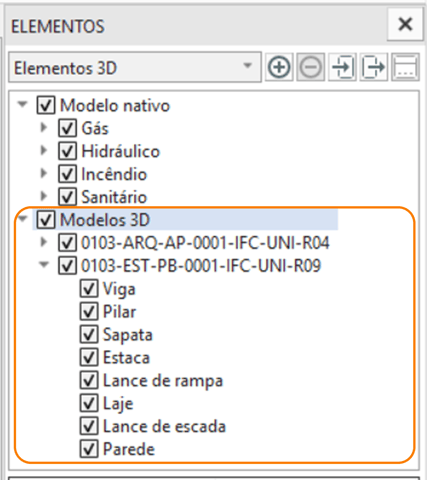Expand the Incêndio node
Image resolution: width=427 pixels, height=480 pixels.
coord(43,173)
